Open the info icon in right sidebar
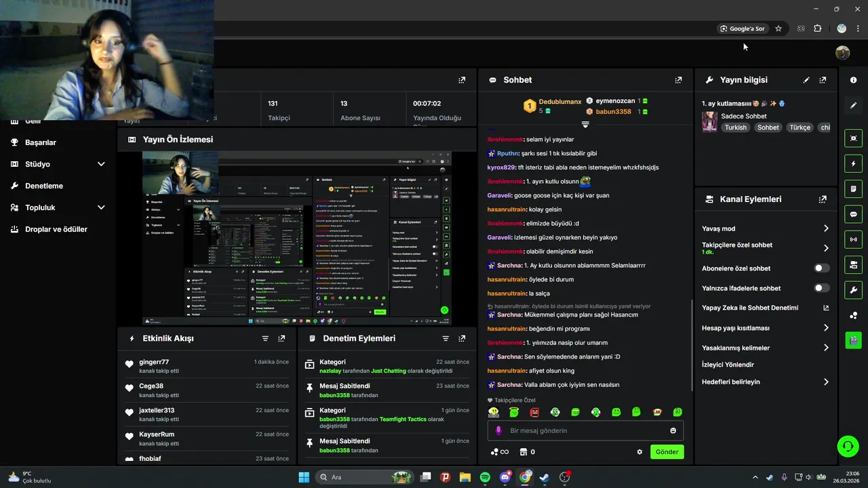The width and height of the screenshot is (868, 488). pos(853,80)
